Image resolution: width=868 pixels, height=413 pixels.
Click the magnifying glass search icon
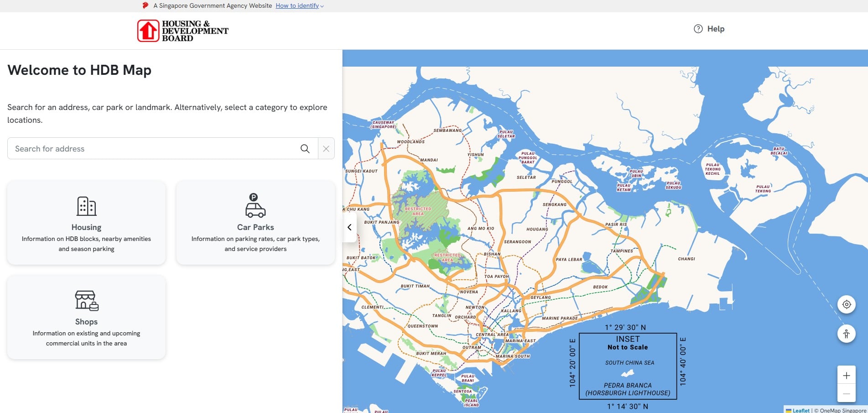click(x=305, y=149)
